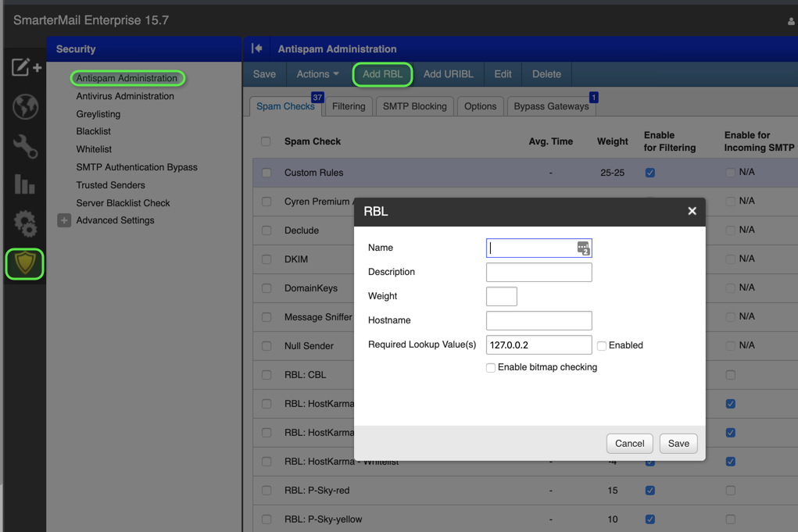Open the wrench settings icon

(x=25, y=146)
